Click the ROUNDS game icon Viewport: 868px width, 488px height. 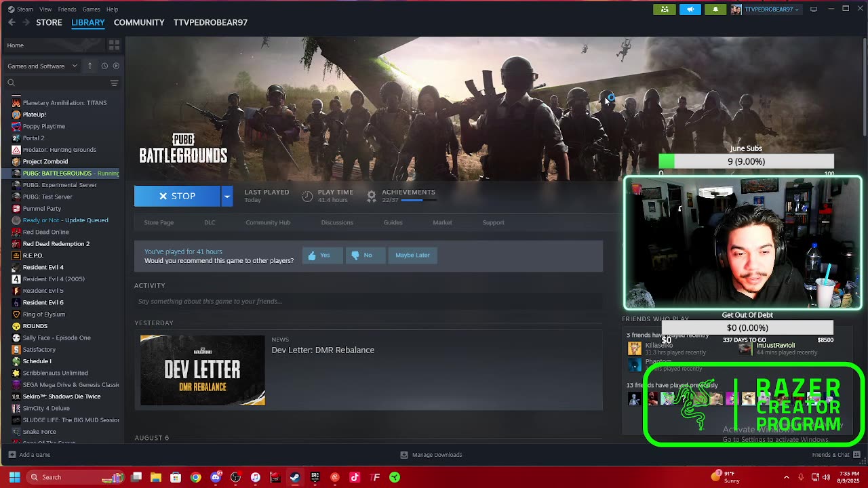16,326
